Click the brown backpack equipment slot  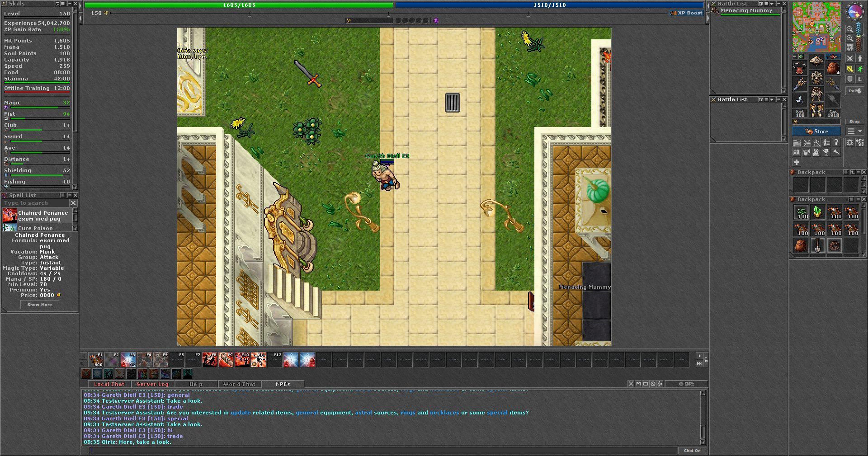[x=833, y=69]
